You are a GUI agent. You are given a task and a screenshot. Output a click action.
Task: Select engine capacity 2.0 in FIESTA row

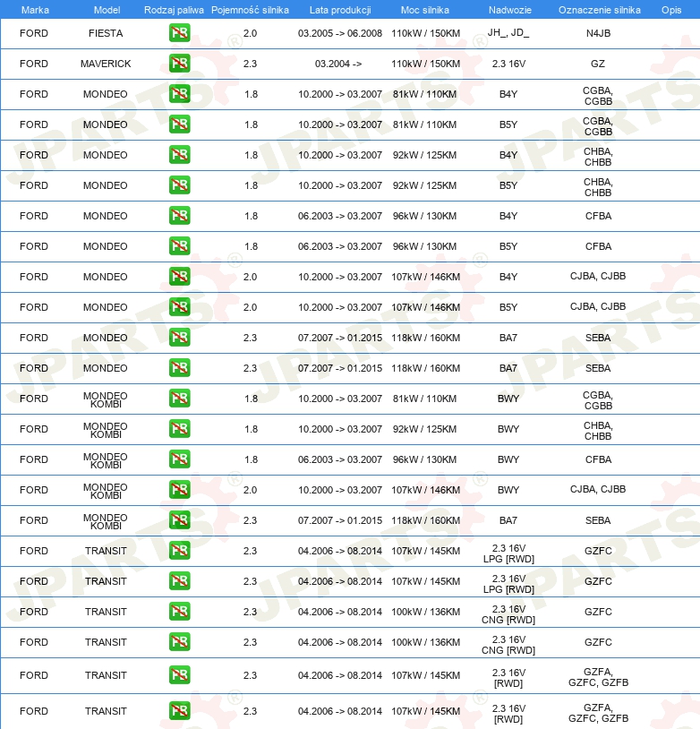coord(250,33)
